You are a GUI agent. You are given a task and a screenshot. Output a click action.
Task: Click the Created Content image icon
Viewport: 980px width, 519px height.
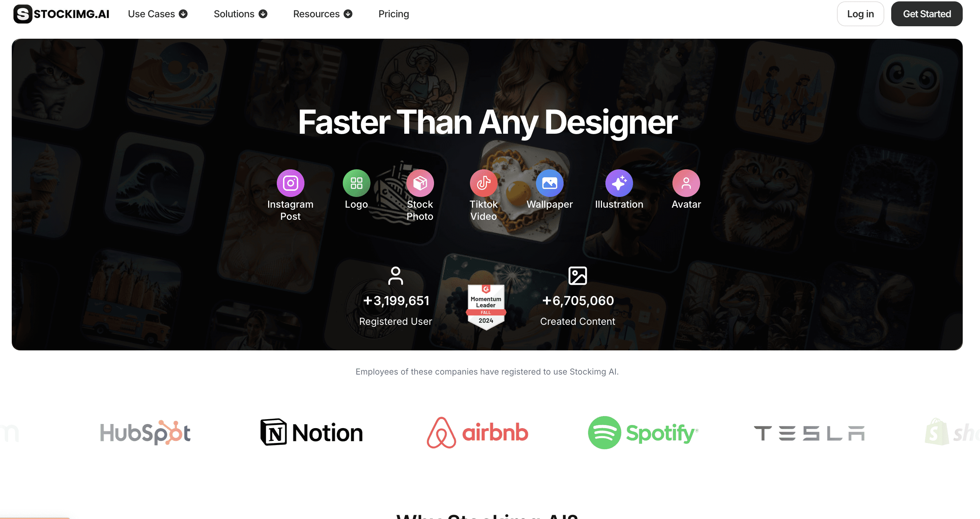click(577, 276)
